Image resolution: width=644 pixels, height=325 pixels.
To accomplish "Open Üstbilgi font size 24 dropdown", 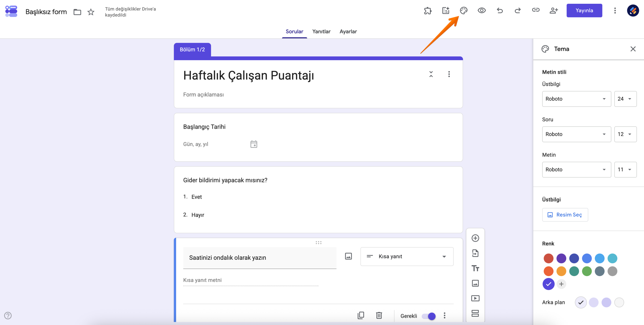I will tap(625, 99).
